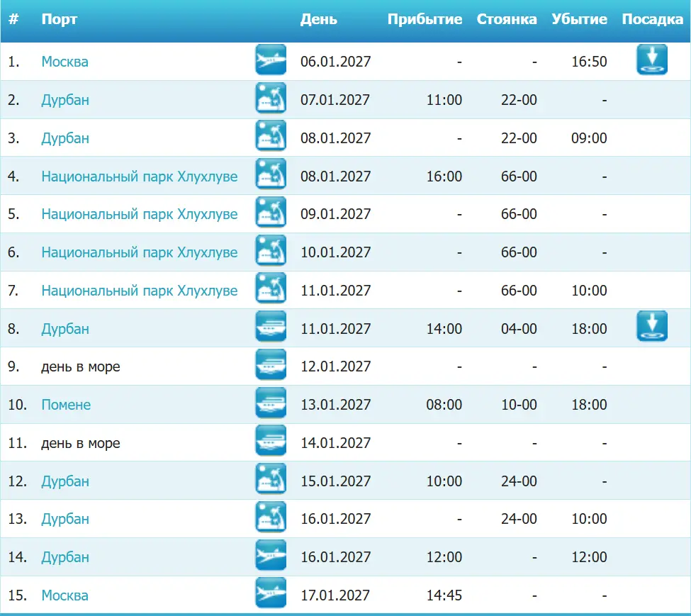Click the date 06.01.2027
Viewport: 691px width, 616px height.
click(x=335, y=62)
